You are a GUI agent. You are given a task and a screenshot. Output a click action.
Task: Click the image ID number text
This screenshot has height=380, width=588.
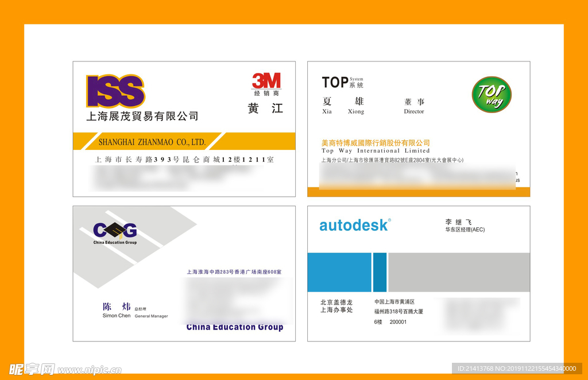[x=517, y=369]
